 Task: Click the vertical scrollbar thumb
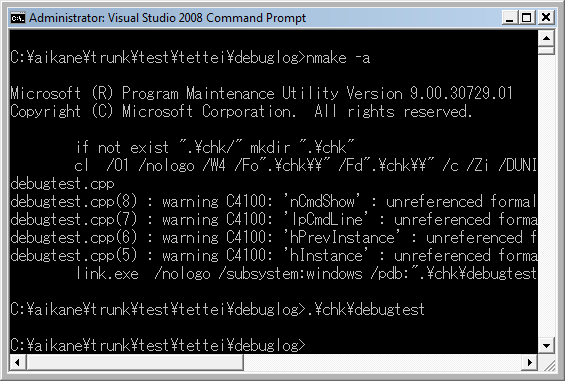(x=546, y=50)
